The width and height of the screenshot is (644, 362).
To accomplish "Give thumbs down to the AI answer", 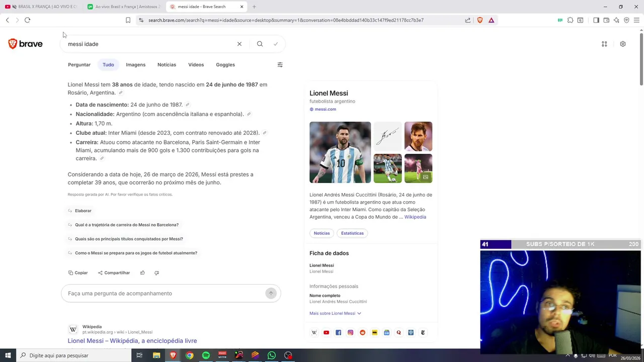I will (156, 273).
